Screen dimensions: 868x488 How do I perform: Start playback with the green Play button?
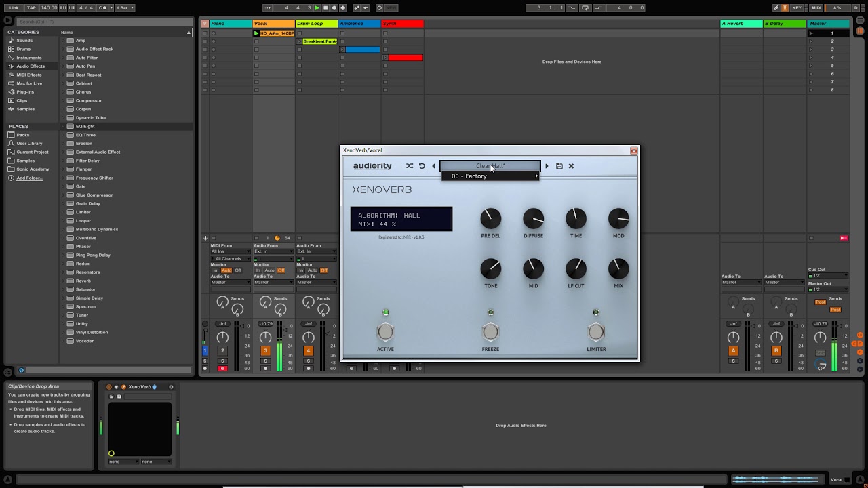(317, 8)
